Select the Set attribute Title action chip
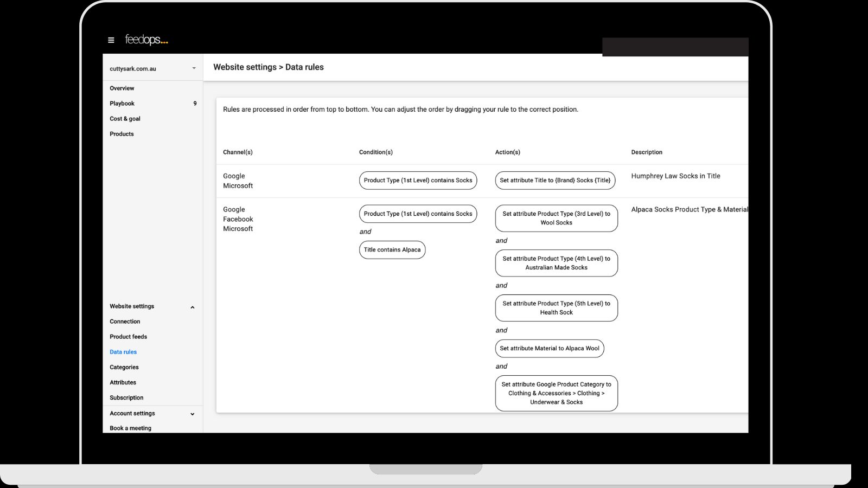868x488 pixels. click(x=555, y=181)
